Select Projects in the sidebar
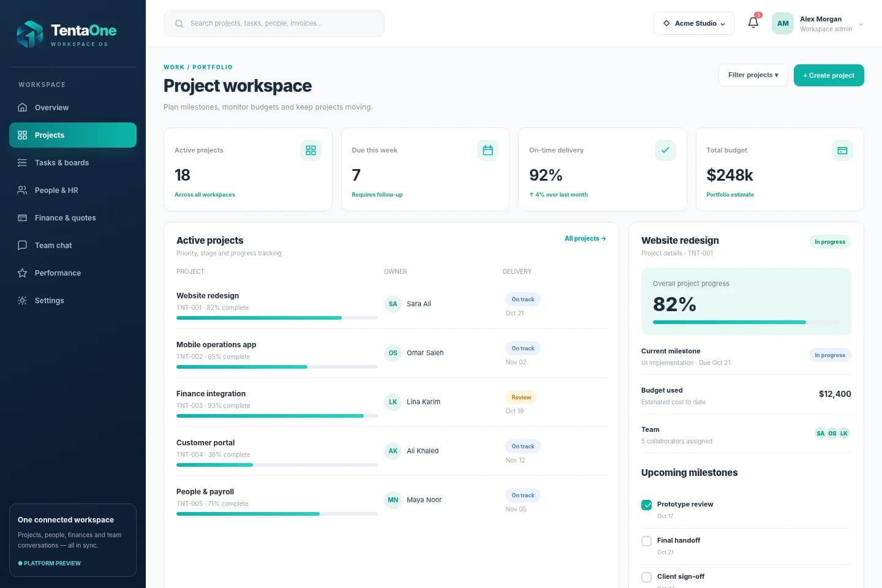Viewport: 882px width, 588px height. pos(73,135)
